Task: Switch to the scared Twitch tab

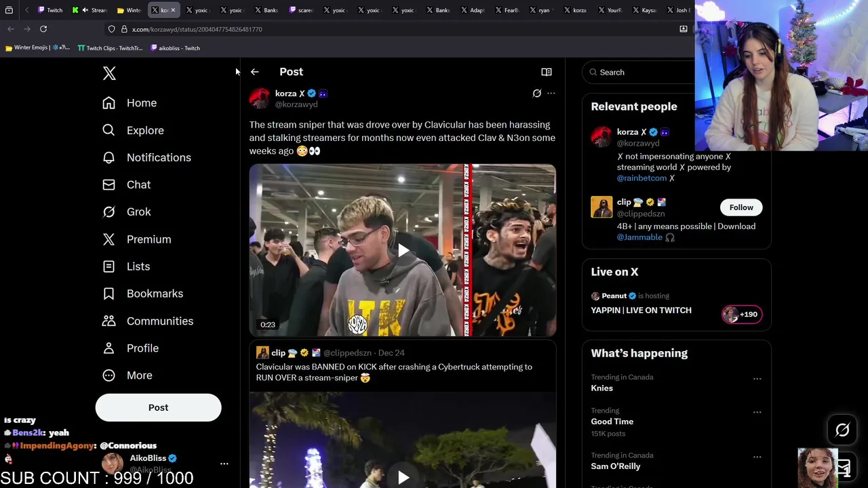Action: [x=302, y=10]
